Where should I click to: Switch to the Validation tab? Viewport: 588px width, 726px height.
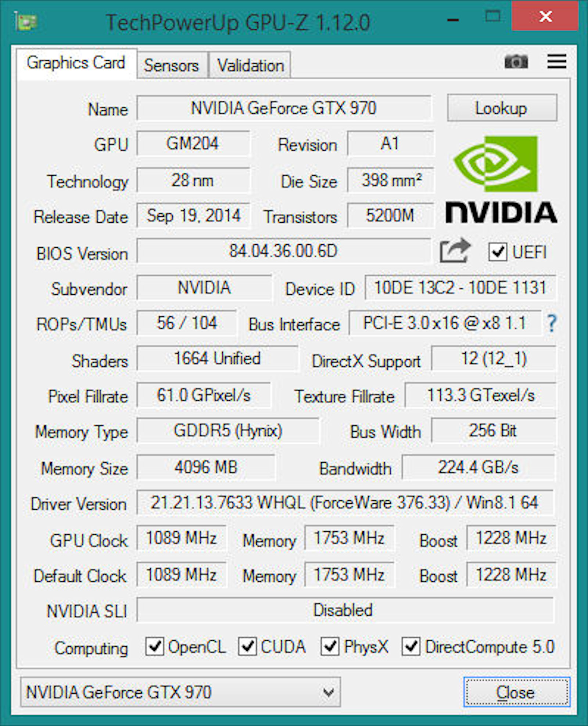pos(250,65)
